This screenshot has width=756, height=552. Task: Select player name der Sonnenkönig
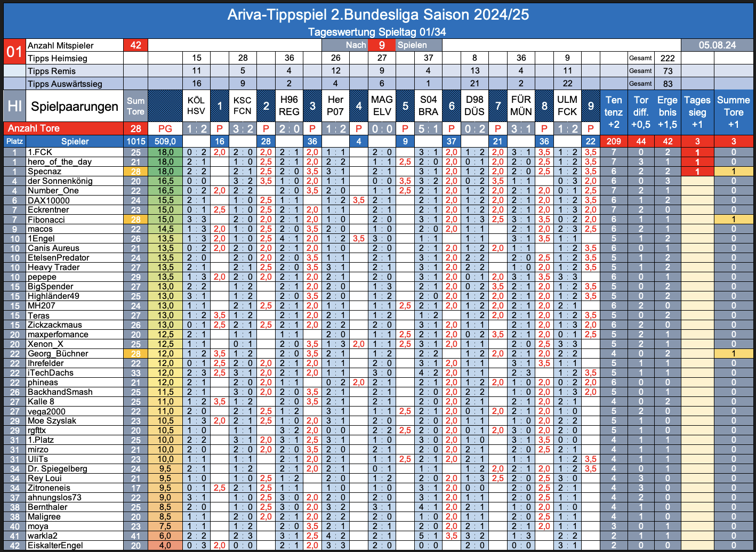60,181
